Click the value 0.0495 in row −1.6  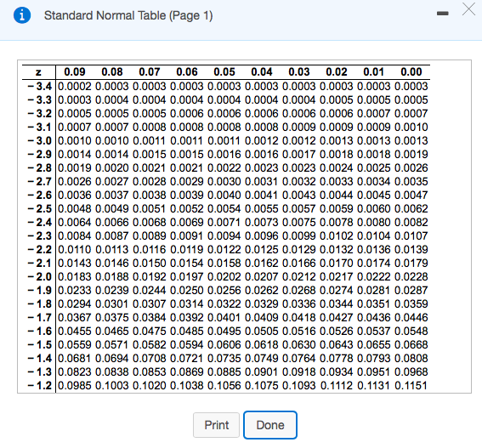tap(224, 331)
